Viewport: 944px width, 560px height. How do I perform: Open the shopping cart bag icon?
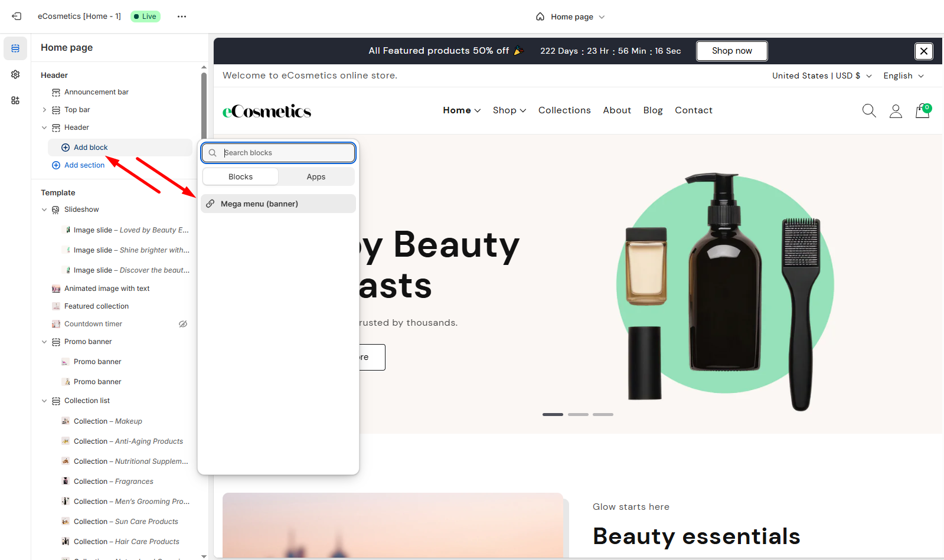[x=923, y=110]
